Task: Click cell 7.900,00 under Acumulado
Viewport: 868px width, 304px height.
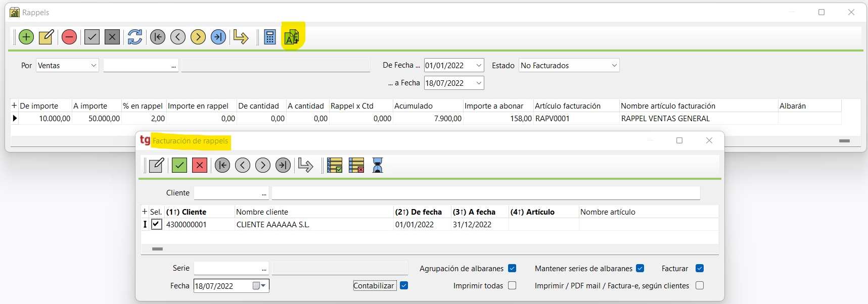Action: coord(428,118)
